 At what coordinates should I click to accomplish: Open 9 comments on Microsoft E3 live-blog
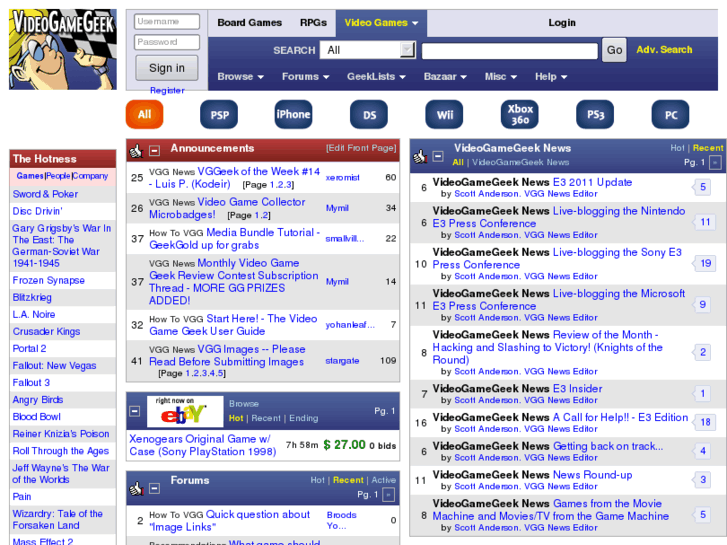click(x=702, y=305)
